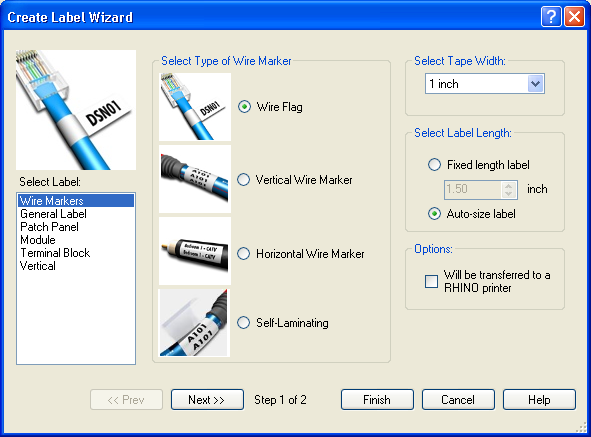Screen dimensions: 591x437
Task: Click the Finish button
Action: pos(377,400)
